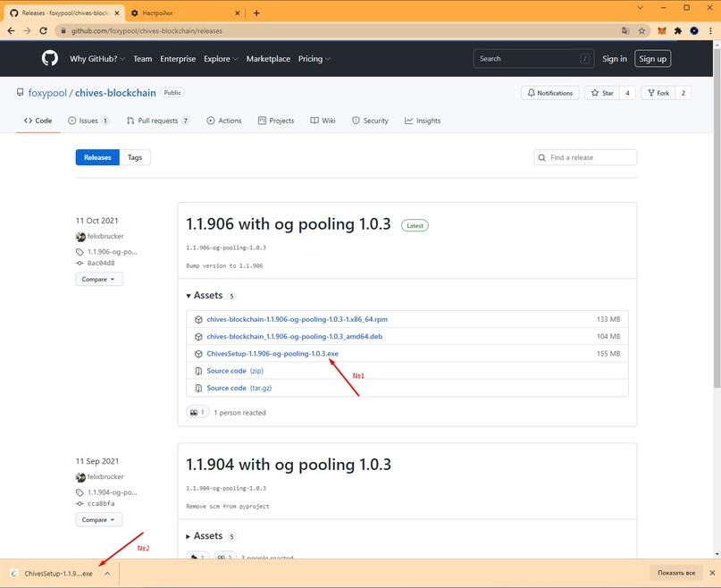The width and height of the screenshot is (721, 588).
Task: Click the package icon beside ChivesSetup exe
Action: click(198, 354)
